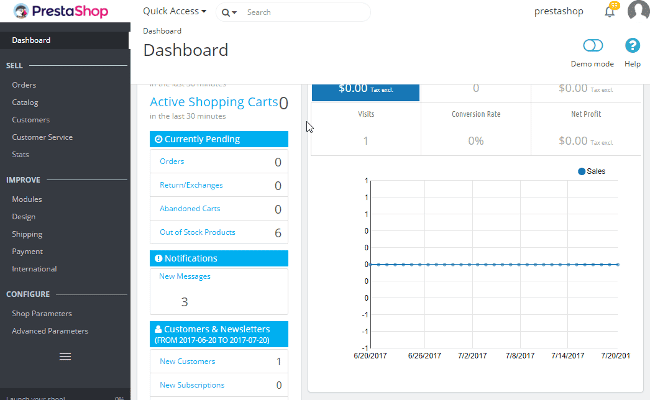Click the Abandoned Carts link
Viewport: 650px width, 400px height.
pos(190,209)
